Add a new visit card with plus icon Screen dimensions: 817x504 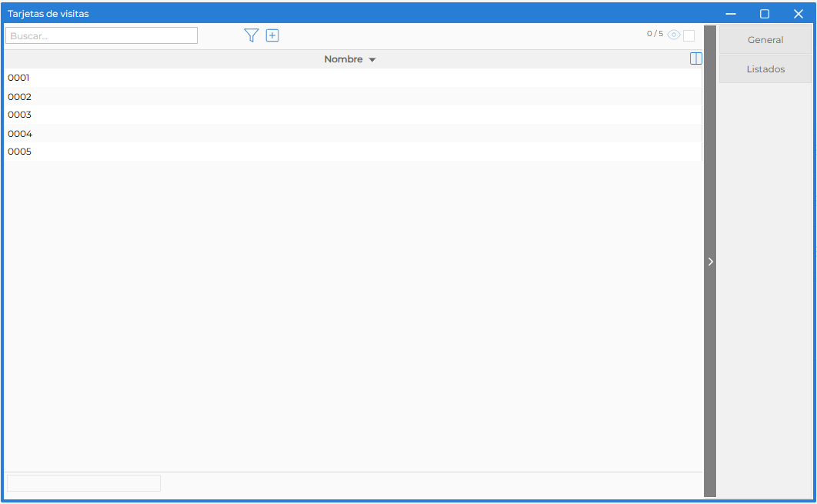coord(272,35)
